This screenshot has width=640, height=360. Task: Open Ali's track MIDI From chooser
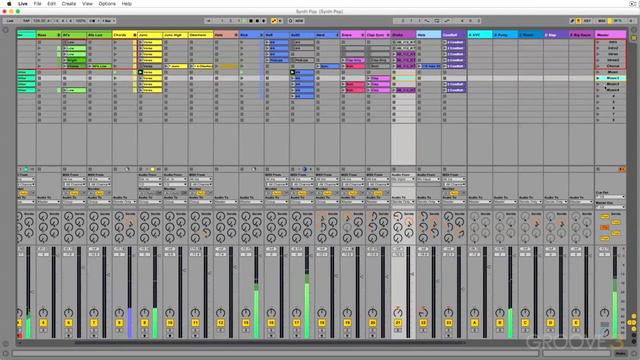coord(74,179)
